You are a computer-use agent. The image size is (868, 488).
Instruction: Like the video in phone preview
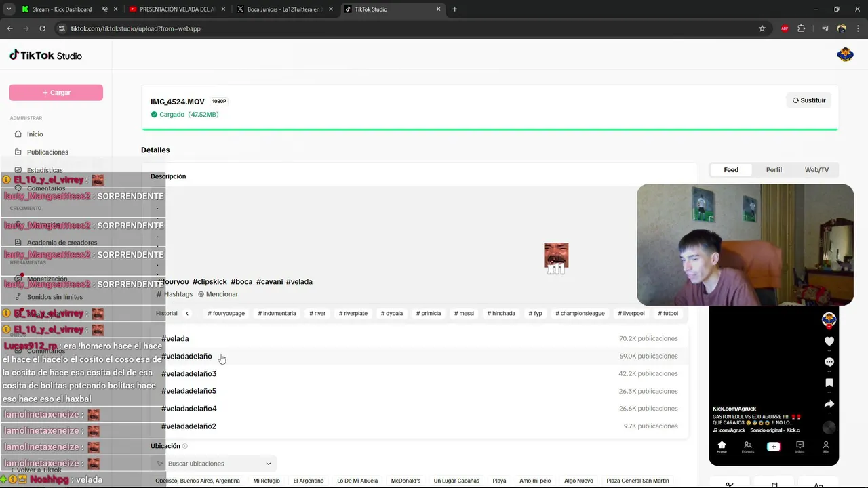click(x=829, y=341)
